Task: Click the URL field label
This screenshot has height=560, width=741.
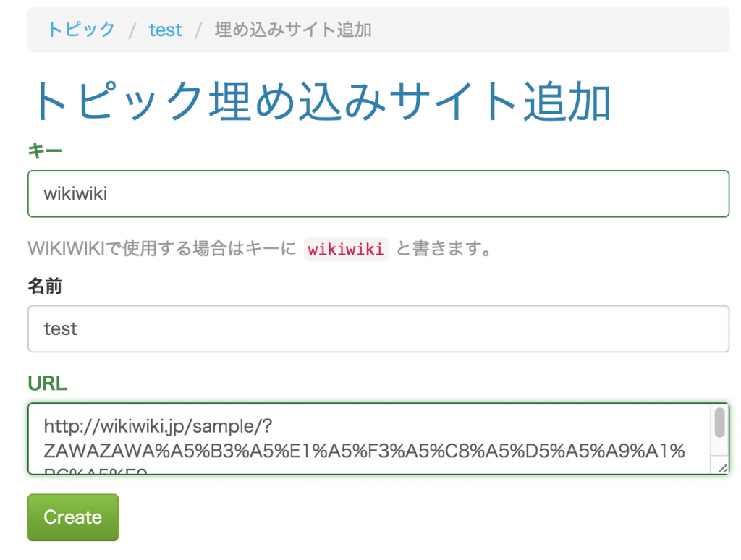Action: [x=46, y=383]
